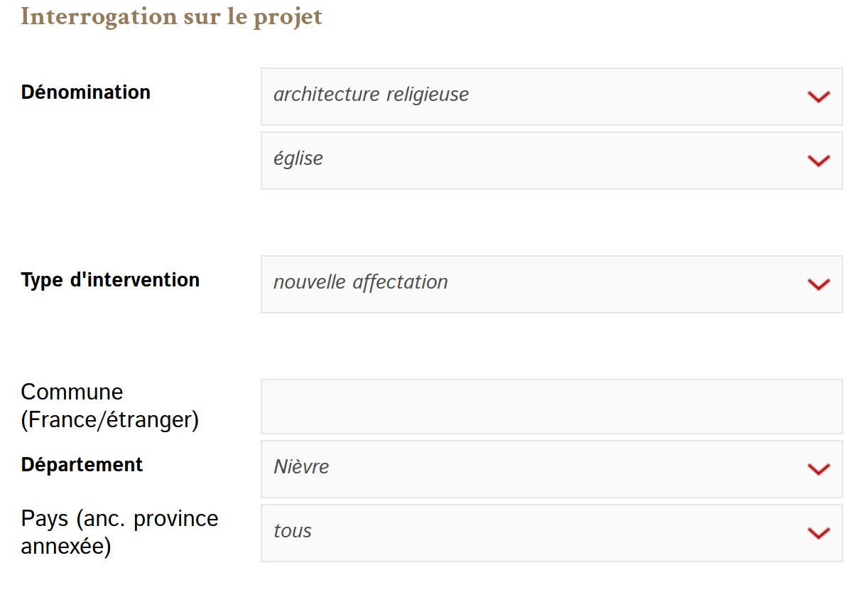Open the Département dropdown showing Nièvre

(552, 469)
